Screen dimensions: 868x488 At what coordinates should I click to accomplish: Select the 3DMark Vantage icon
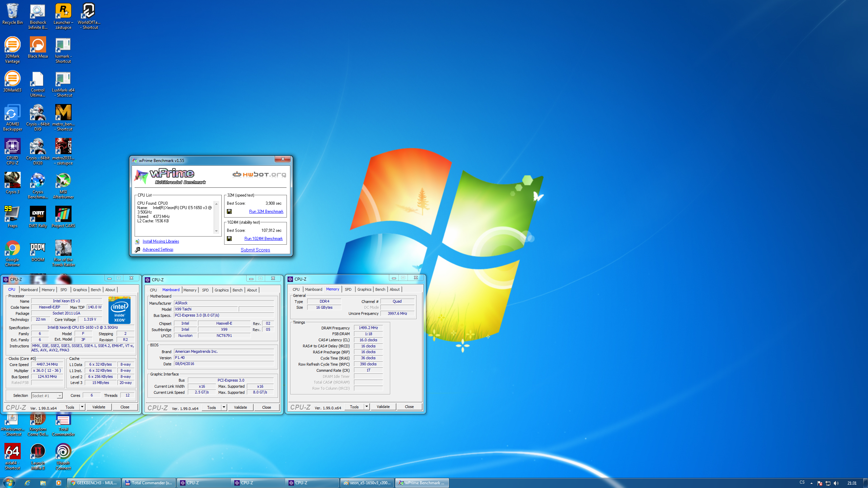click(x=13, y=50)
